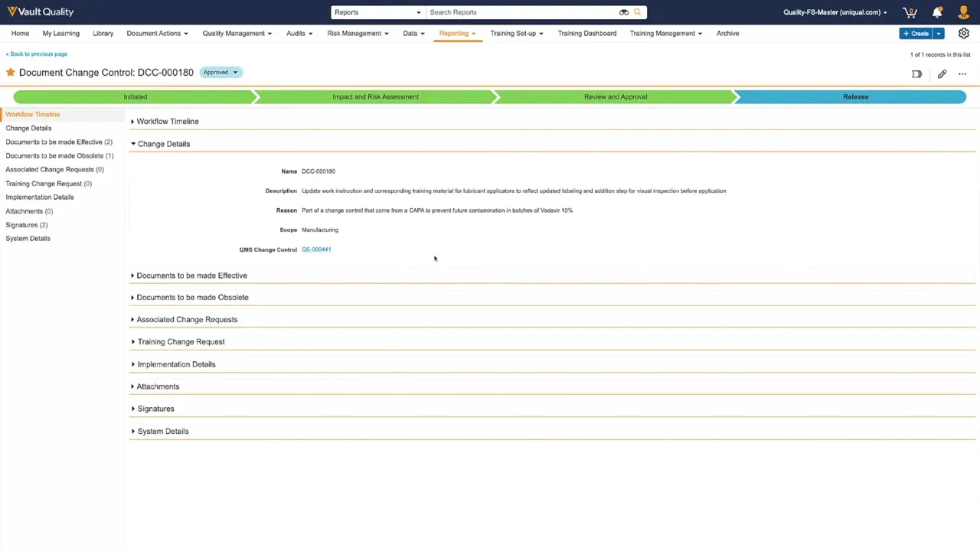Click the Review and Approval stage

pyautogui.click(x=616, y=96)
